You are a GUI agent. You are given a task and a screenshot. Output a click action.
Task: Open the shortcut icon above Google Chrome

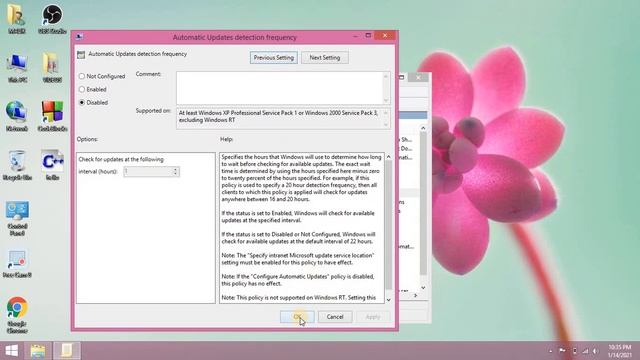click(17, 264)
